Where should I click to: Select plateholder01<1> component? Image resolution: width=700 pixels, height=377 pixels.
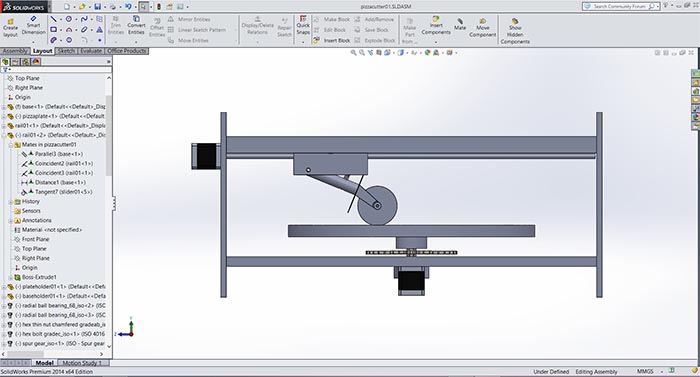click(60, 286)
